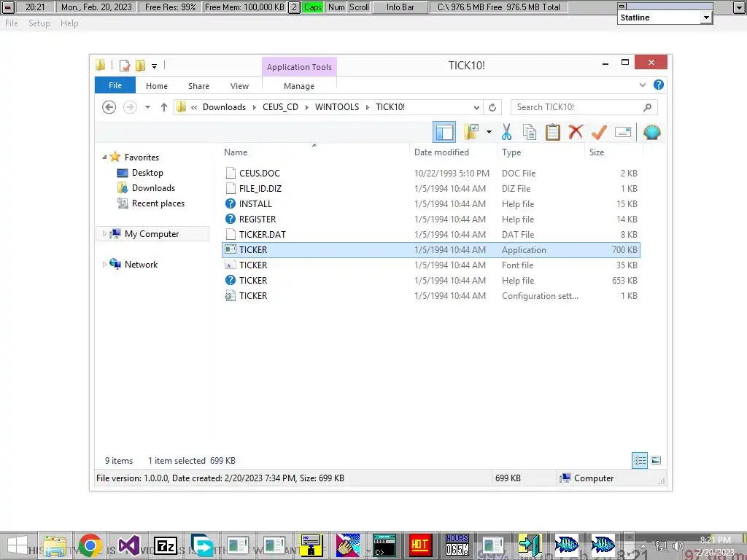
Task: Expand the ribbon chevron
Action: (642, 85)
